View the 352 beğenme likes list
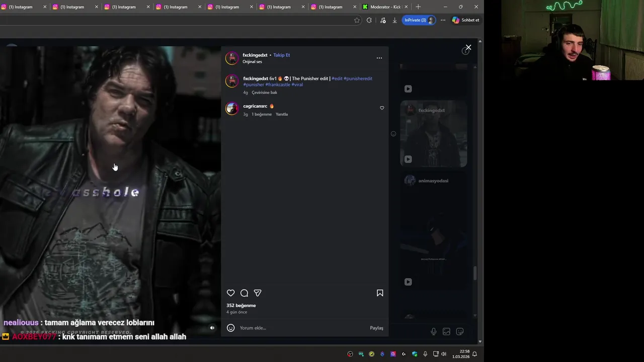644x362 pixels. (241, 305)
